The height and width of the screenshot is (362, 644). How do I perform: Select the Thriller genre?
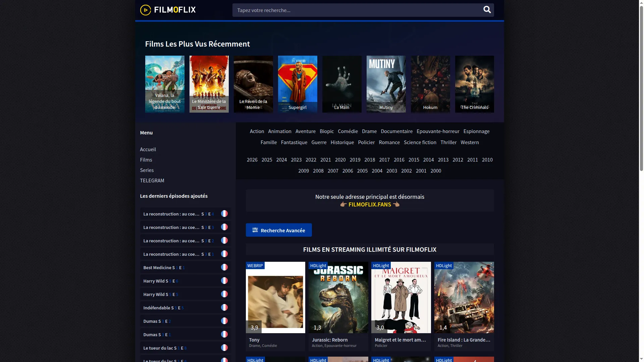click(x=448, y=142)
